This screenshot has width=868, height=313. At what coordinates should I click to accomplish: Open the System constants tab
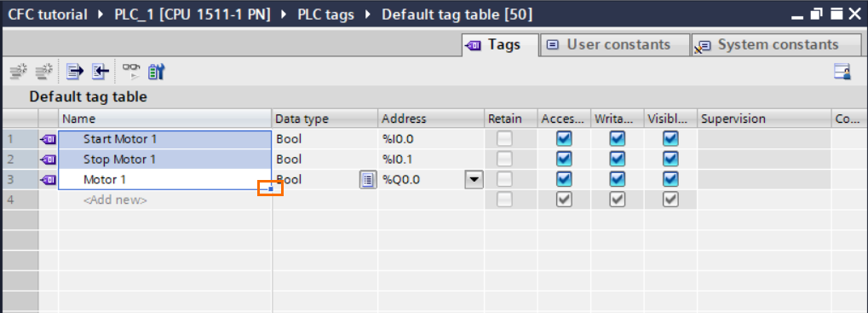pyautogui.click(x=776, y=45)
